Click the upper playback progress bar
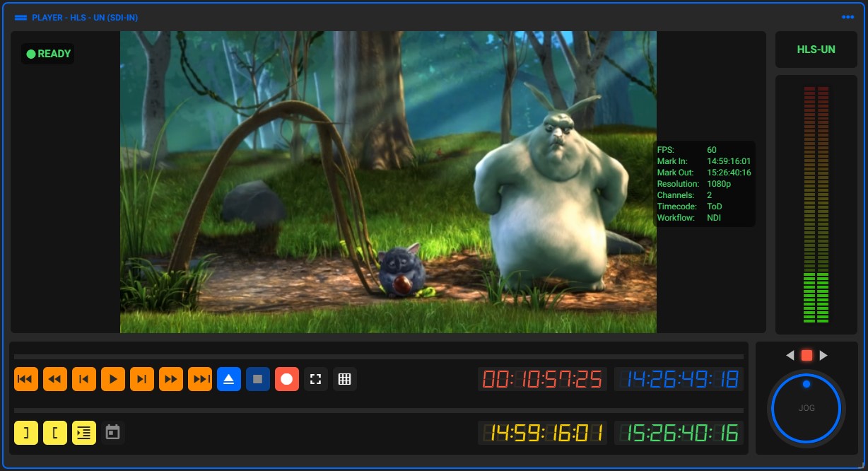 [x=379, y=357]
